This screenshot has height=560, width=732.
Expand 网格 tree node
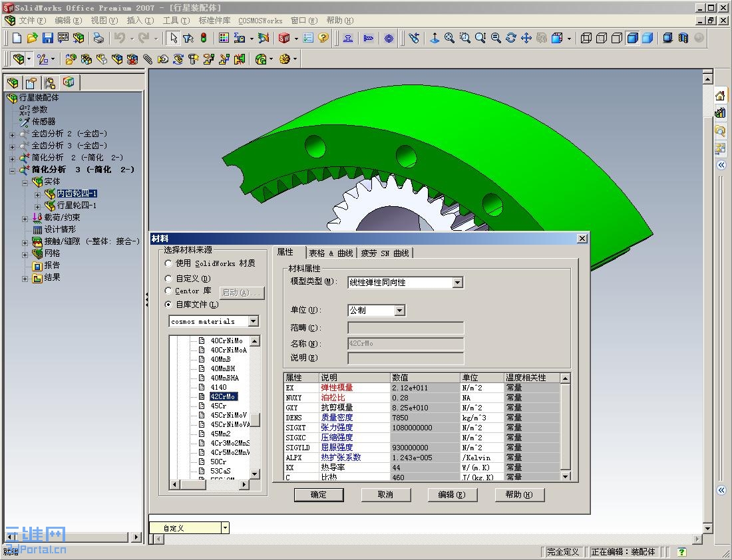pyautogui.click(x=25, y=254)
